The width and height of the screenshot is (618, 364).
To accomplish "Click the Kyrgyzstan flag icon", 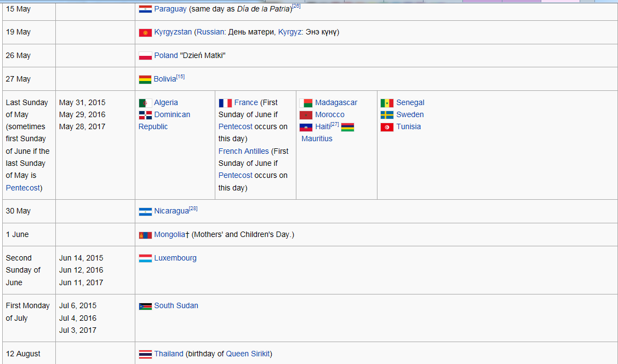I will coord(145,32).
